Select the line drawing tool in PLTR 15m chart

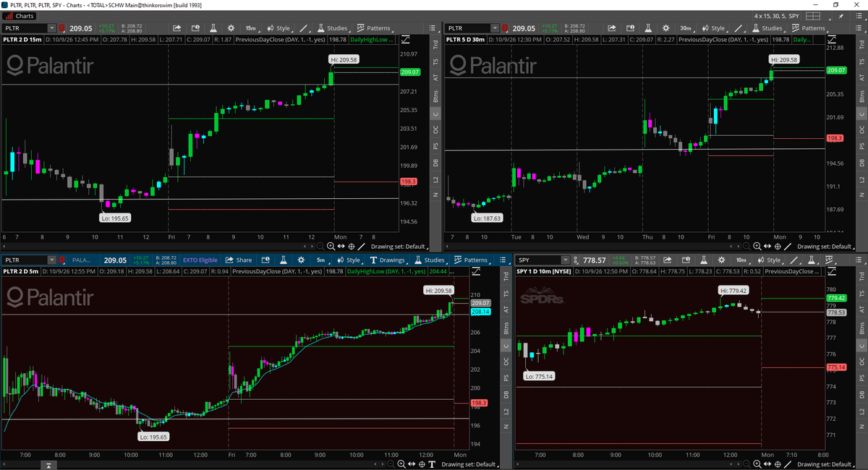pyautogui.click(x=302, y=28)
